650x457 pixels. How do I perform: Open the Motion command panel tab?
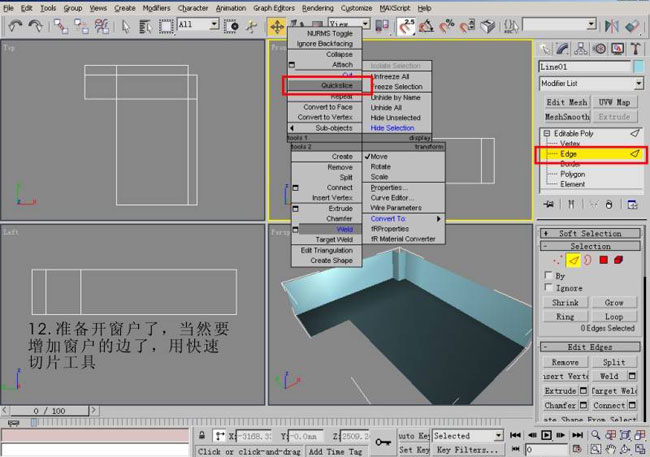[x=599, y=49]
